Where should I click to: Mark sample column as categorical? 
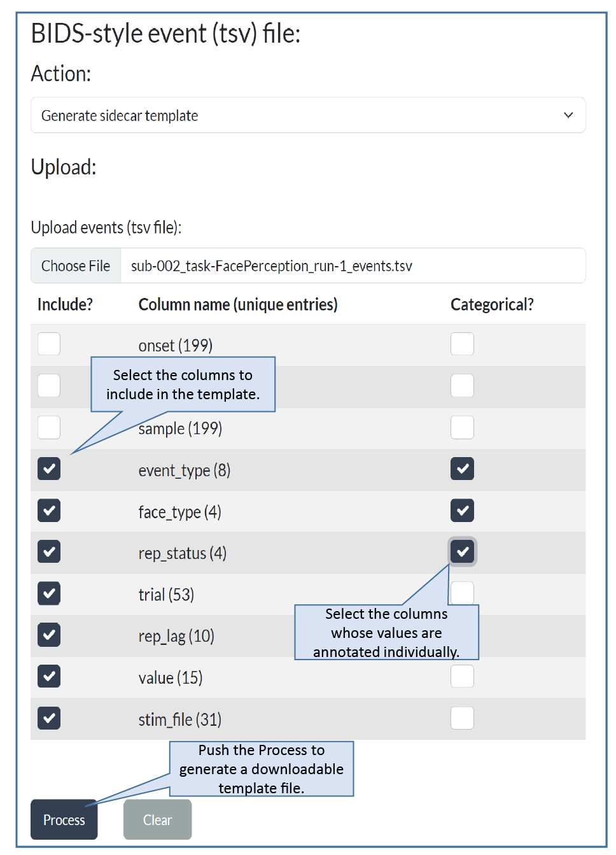(462, 427)
